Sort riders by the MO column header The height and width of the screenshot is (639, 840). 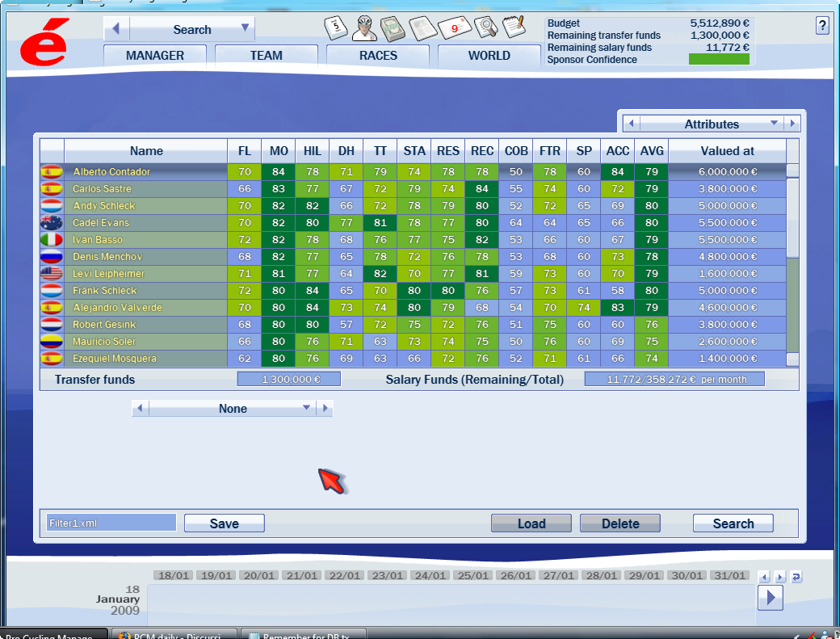pos(279,151)
